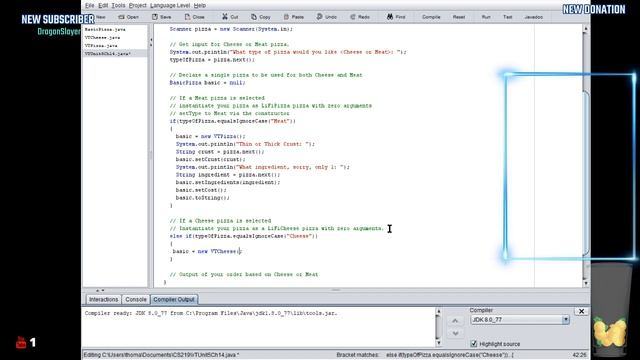Click editor scrollbar down arrow
The width and height of the screenshot is (640, 360).
click(x=586, y=283)
